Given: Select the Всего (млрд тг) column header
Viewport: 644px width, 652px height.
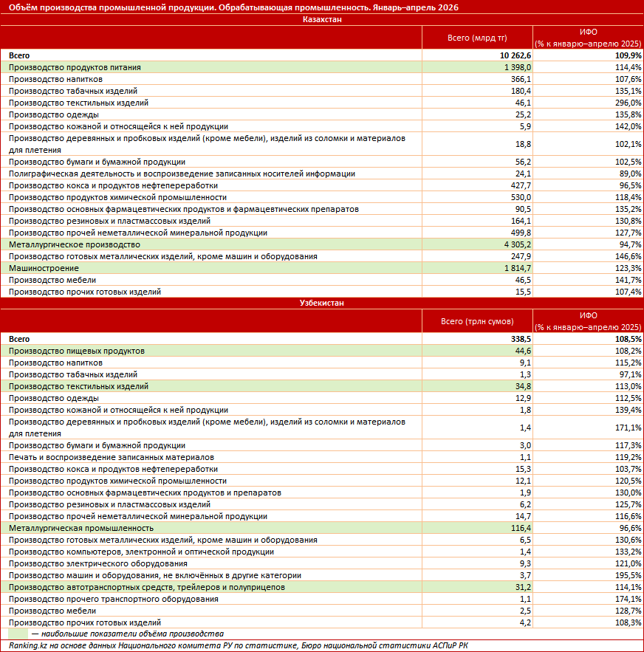Looking at the screenshot, I should click(477, 38).
